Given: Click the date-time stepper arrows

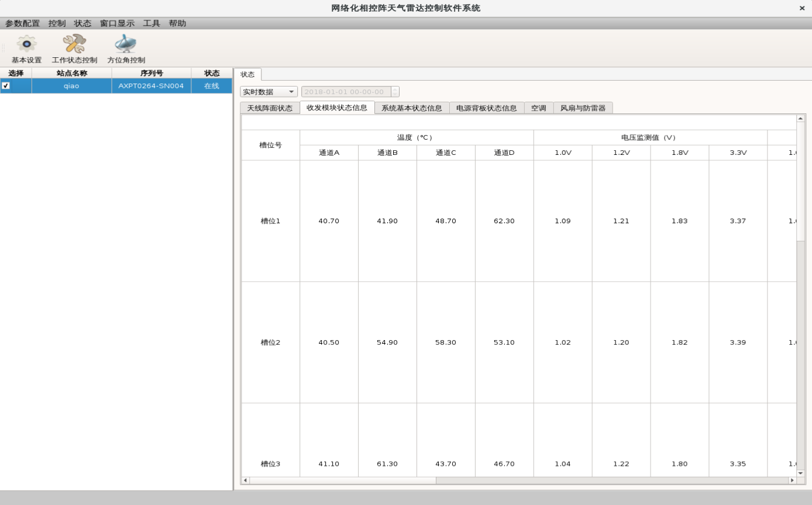Looking at the screenshot, I should (x=395, y=92).
